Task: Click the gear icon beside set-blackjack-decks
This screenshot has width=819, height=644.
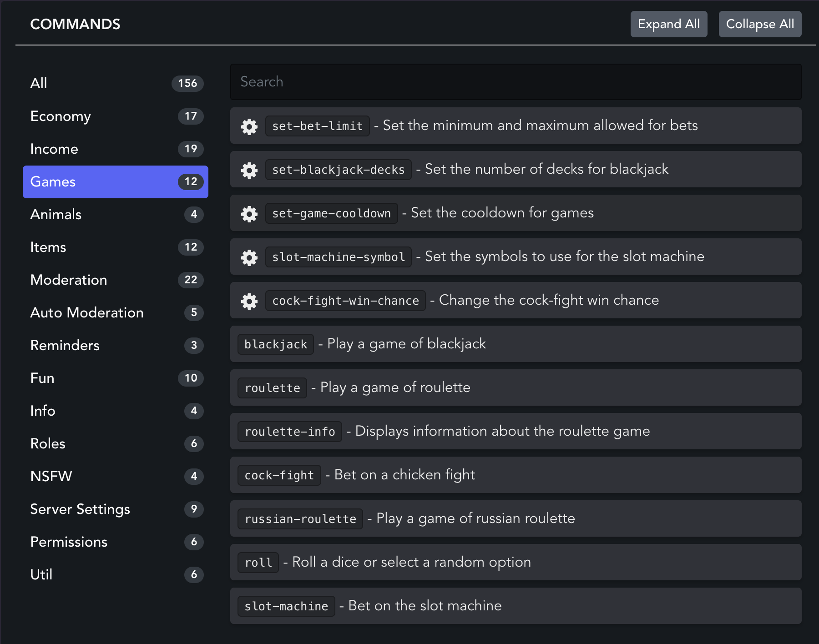Action: (x=249, y=170)
